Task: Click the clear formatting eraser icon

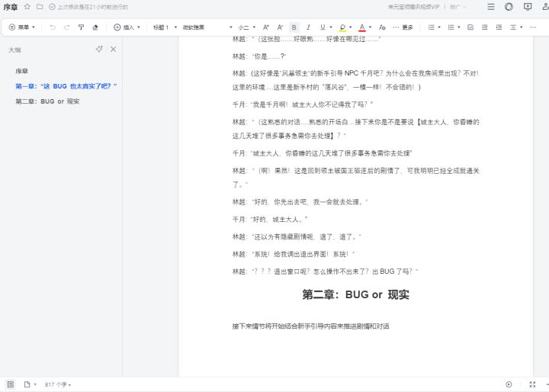Action: click(95, 27)
